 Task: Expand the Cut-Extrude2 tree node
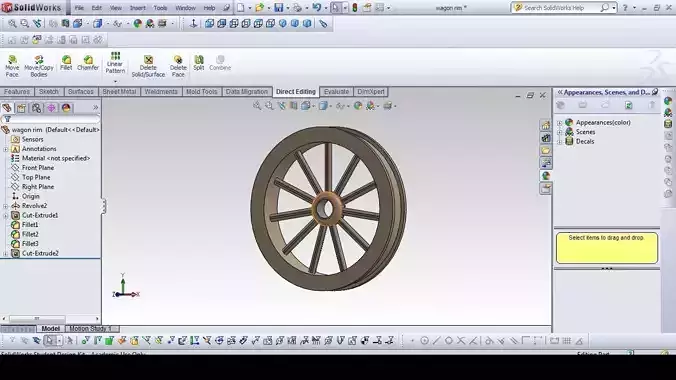click(6, 254)
